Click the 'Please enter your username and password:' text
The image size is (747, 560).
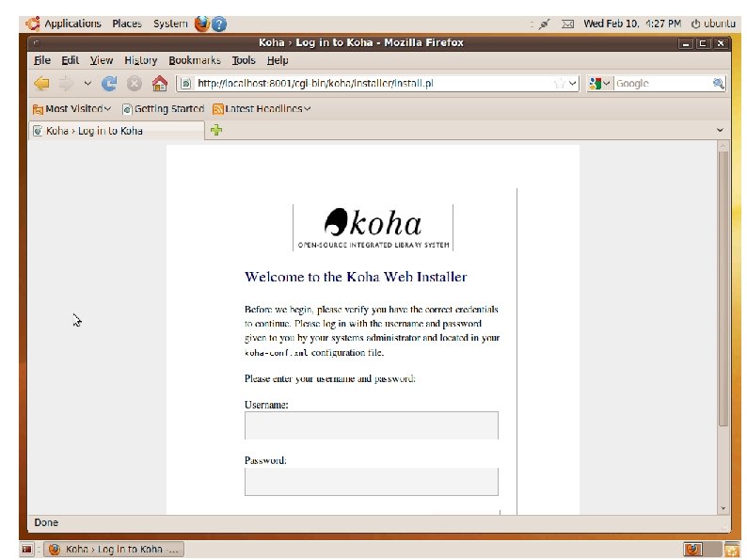pyautogui.click(x=330, y=379)
